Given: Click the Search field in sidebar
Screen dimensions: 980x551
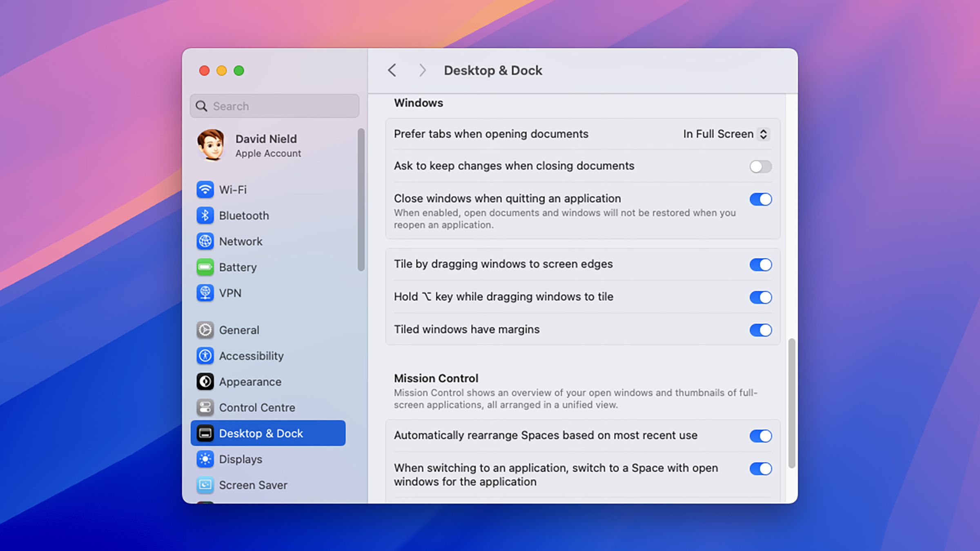Looking at the screenshot, I should pos(274,106).
